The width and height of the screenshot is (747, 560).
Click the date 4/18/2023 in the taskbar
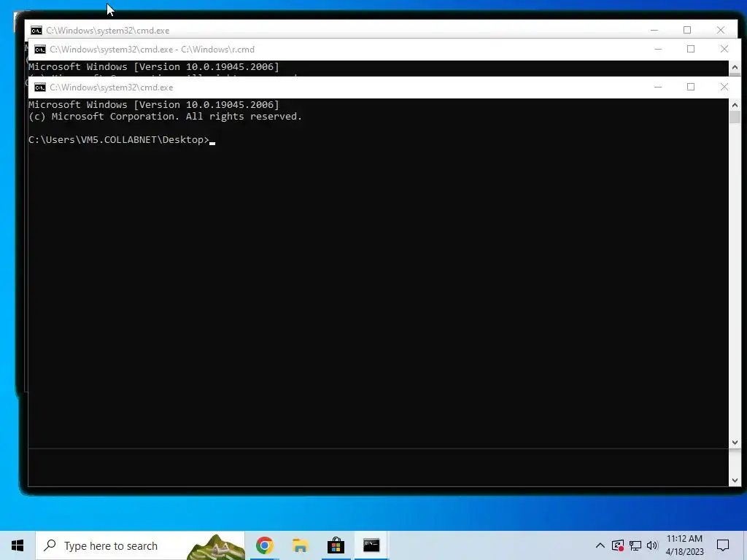(684, 552)
